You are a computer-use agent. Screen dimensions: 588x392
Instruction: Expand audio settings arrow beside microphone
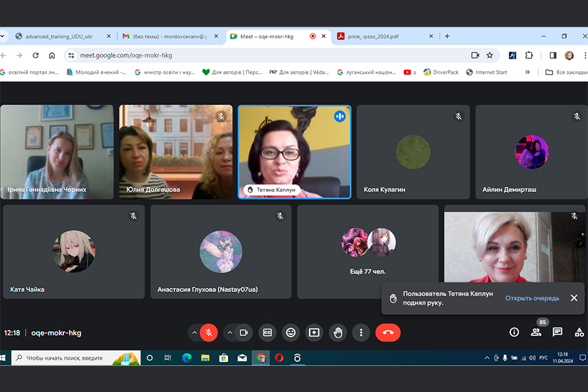point(194,333)
